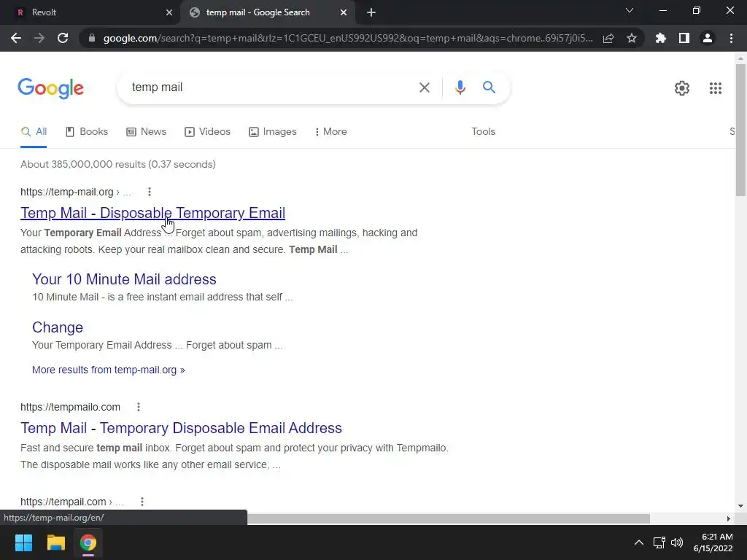Go back using the browser back arrow

(x=16, y=38)
